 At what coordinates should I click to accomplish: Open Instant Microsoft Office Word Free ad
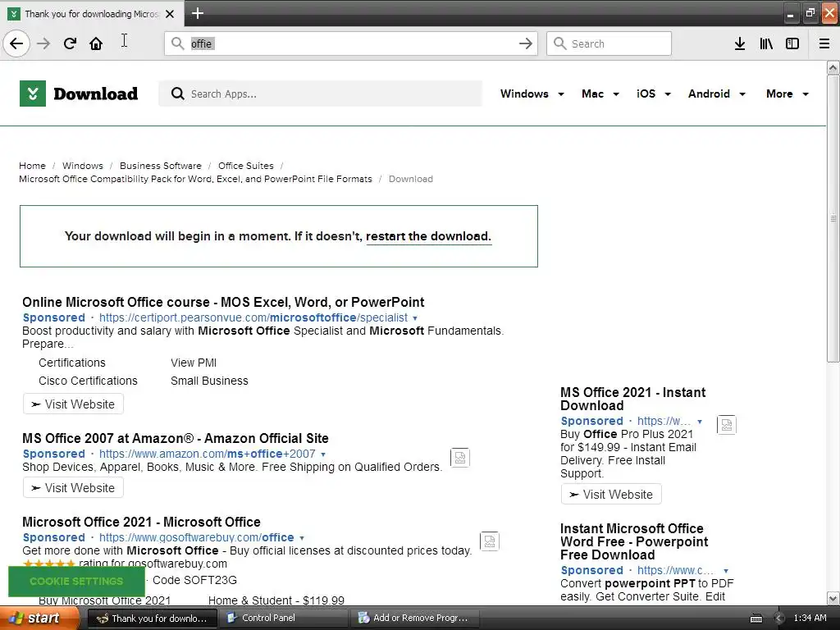(634, 541)
